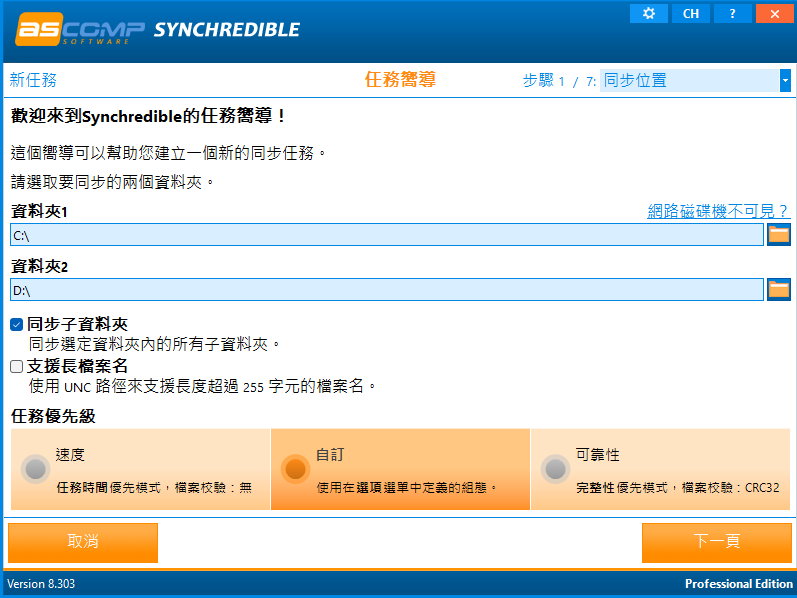Click the 任務嚮導 heading
Viewport: 797px width, 598px height.
[400, 79]
